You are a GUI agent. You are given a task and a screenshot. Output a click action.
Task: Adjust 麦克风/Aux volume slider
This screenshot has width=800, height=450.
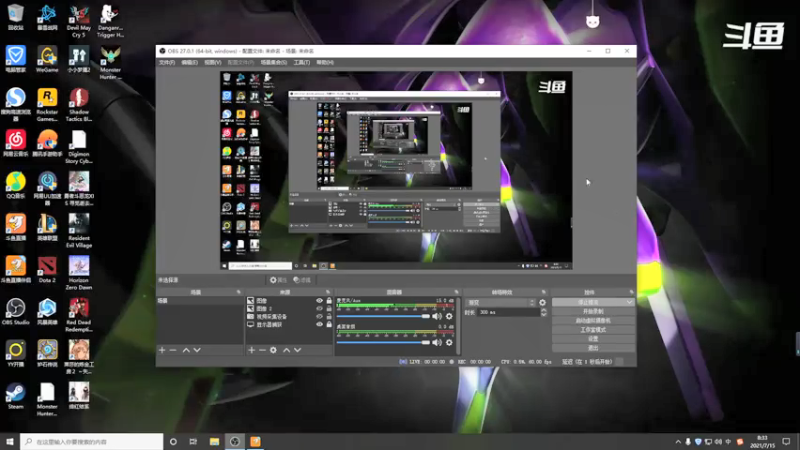383,316
